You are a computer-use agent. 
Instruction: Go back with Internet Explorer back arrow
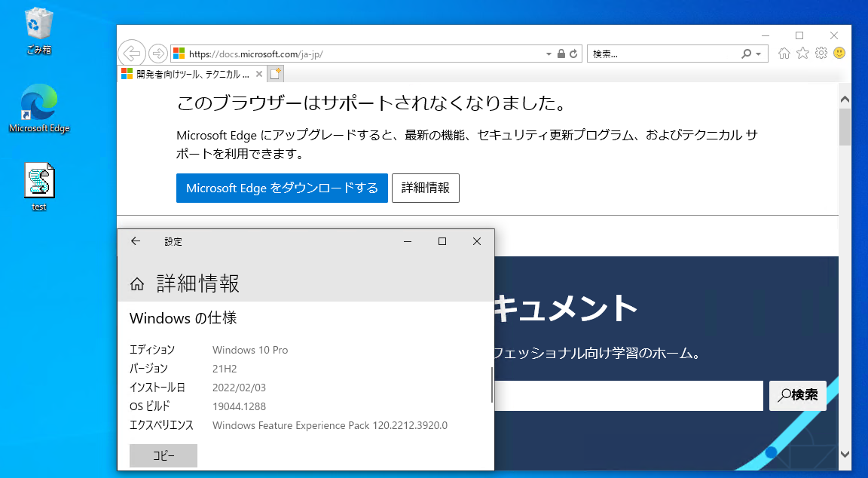pos(132,54)
